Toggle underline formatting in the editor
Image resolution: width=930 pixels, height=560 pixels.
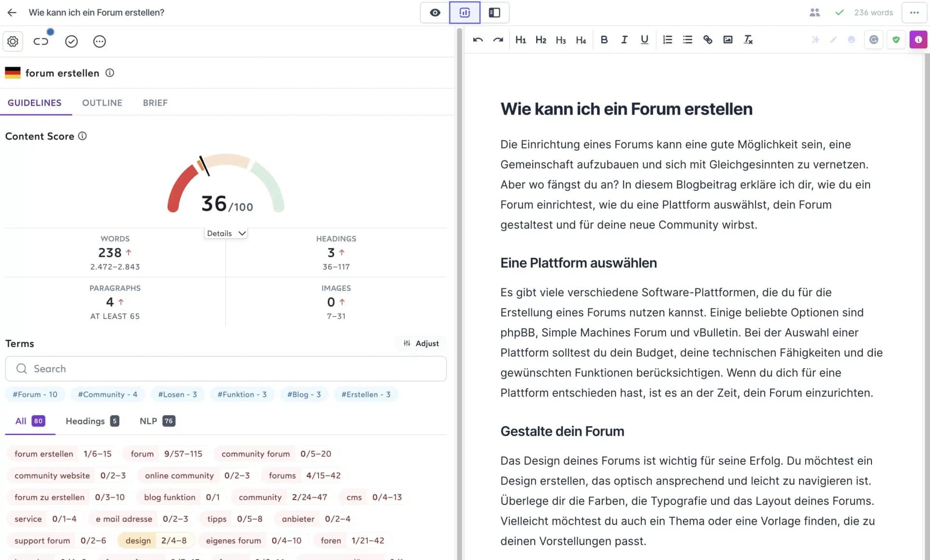tap(644, 40)
